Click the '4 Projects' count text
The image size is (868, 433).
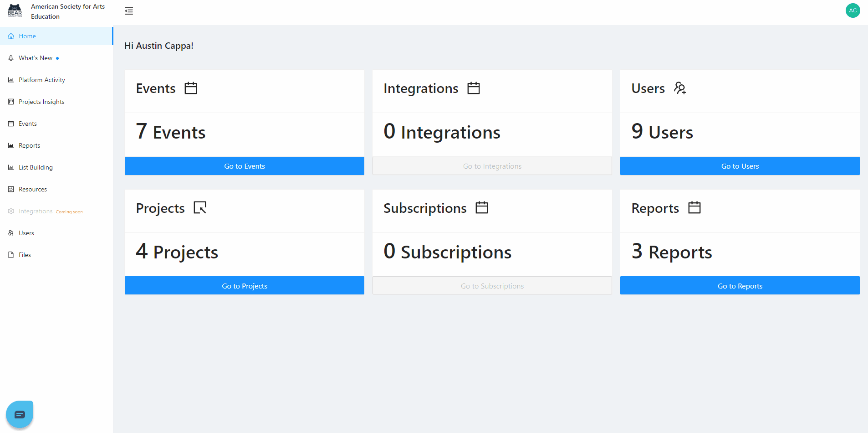[x=177, y=252]
